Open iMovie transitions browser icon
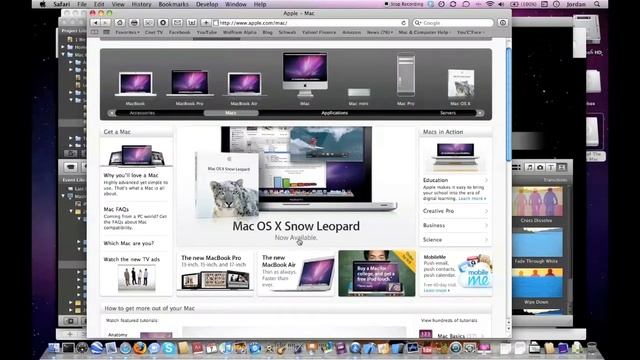This screenshot has width=640, height=360. (562, 167)
